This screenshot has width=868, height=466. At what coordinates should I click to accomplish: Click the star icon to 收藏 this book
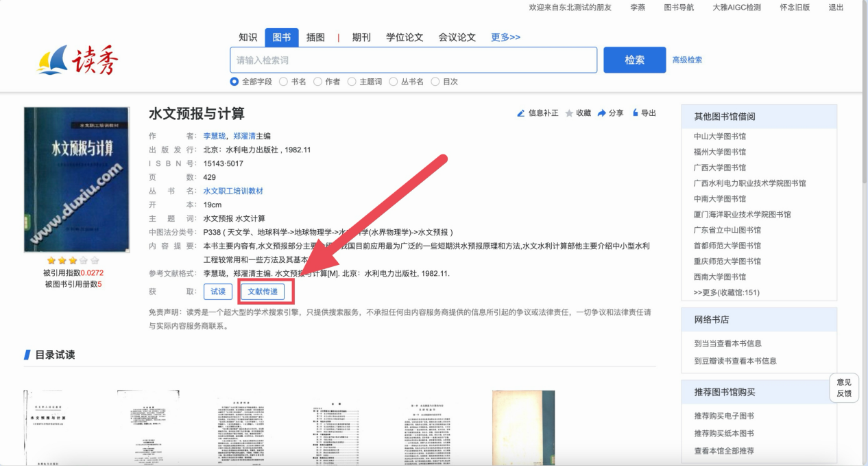pos(569,113)
